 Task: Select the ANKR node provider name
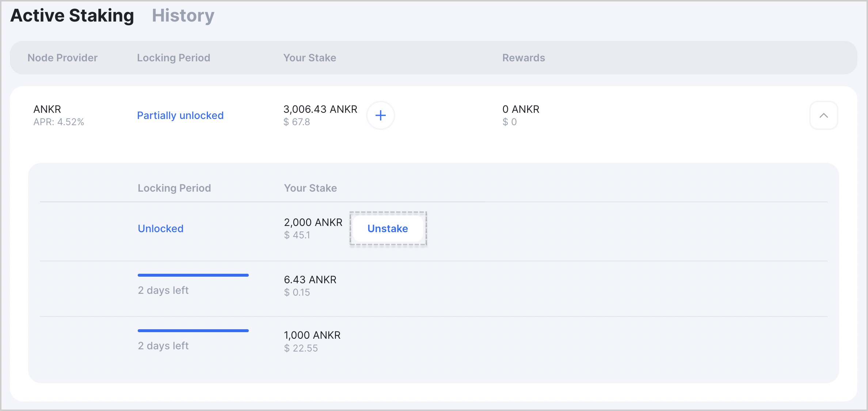[x=47, y=109]
